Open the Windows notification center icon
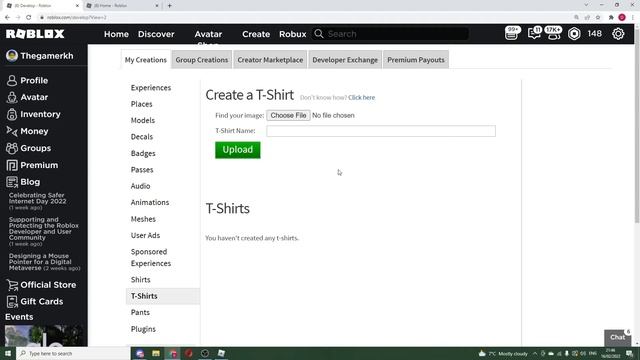Viewport: 640px width, 360px height. click(629, 353)
